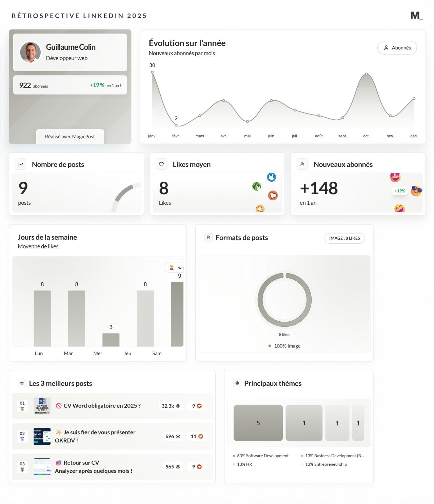Click the orange heart reaction icon
Screen dimensions: 434x504
(x=273, y=196)
